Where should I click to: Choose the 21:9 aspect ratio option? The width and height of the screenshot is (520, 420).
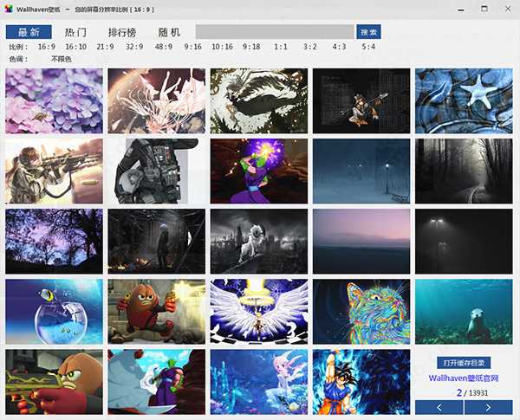pos(105,47)
